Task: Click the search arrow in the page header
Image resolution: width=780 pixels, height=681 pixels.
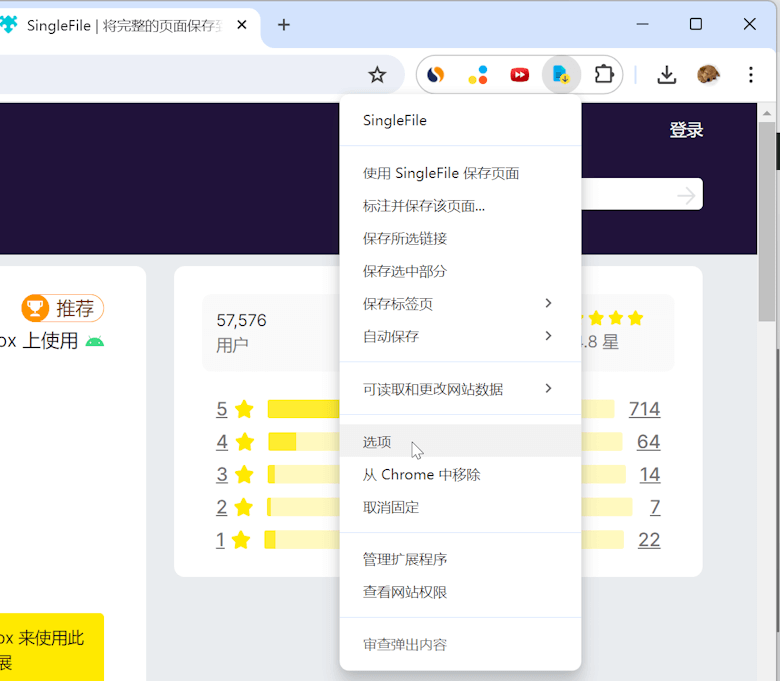Action: coord(686,195)
